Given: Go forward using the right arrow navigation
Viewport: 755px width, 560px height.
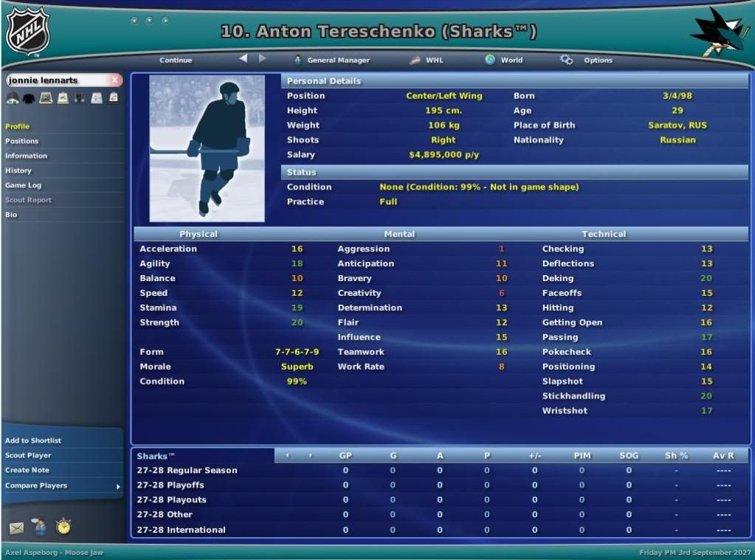Looking at the screenshot, I should (263, 59).
